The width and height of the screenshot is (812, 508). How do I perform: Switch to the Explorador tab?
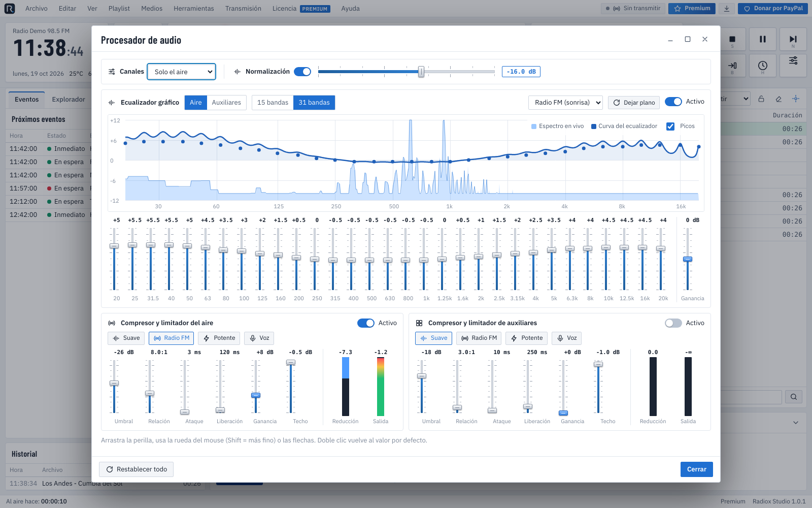(69, 100)
